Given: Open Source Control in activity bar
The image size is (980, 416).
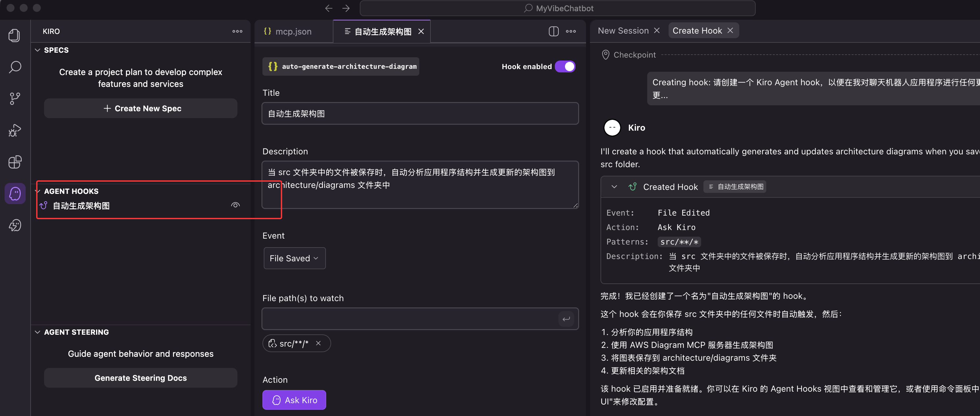Looking at the screenshot, I should (15, 99).
